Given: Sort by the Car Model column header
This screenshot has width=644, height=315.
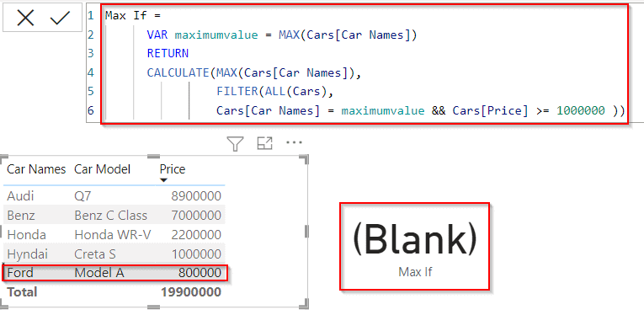Looking at the screenshot, I should pyautogui.click(x=102, y=168).
